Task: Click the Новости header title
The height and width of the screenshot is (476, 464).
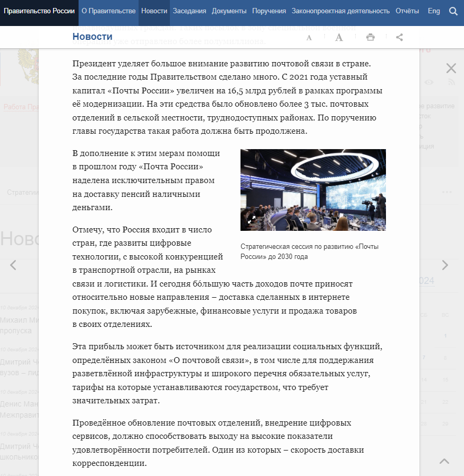Action: pyautogui.click(x=92, y=37)
